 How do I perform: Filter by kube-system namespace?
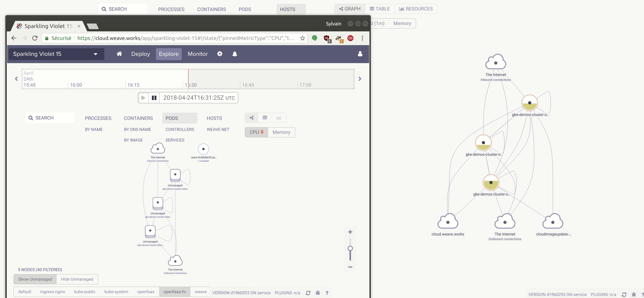(x=116, y=291)
